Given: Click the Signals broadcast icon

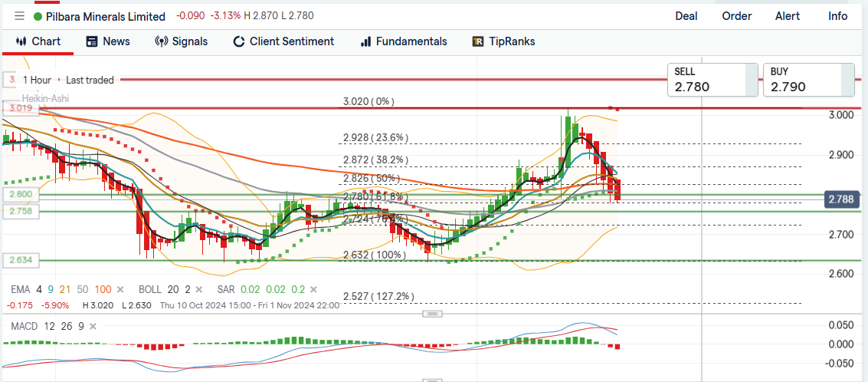Looking at the screenshot, I should pyautogui.click(x=161, y=41).
